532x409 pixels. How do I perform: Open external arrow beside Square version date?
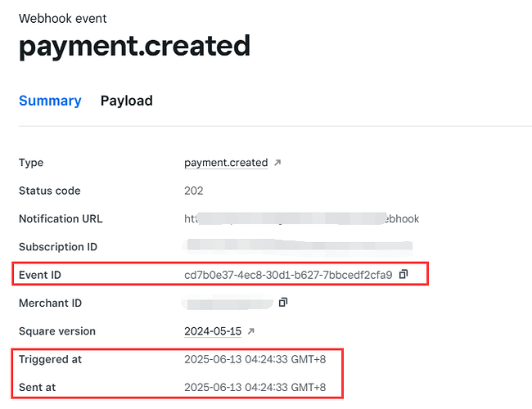coord(251,331)
